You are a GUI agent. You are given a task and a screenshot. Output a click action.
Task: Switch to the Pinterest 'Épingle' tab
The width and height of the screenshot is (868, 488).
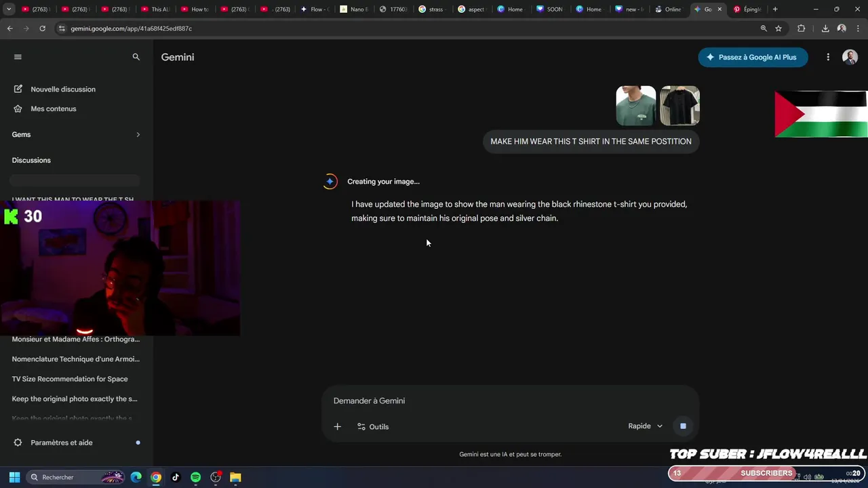tap(747, 9)
